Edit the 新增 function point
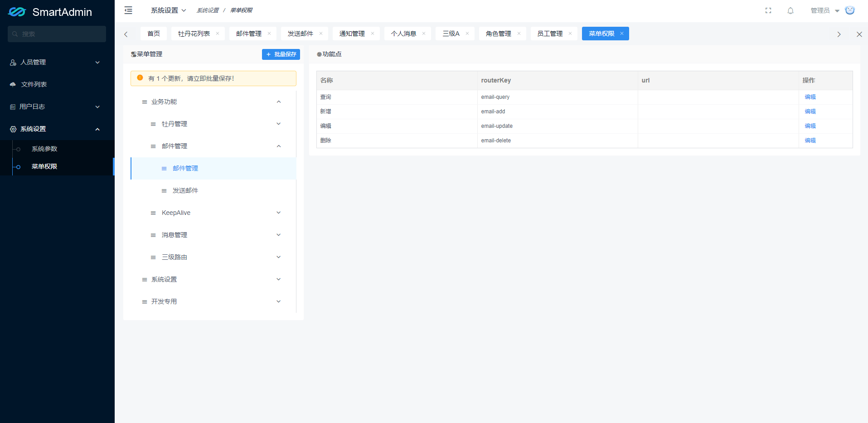 click(x=810, y=112)
